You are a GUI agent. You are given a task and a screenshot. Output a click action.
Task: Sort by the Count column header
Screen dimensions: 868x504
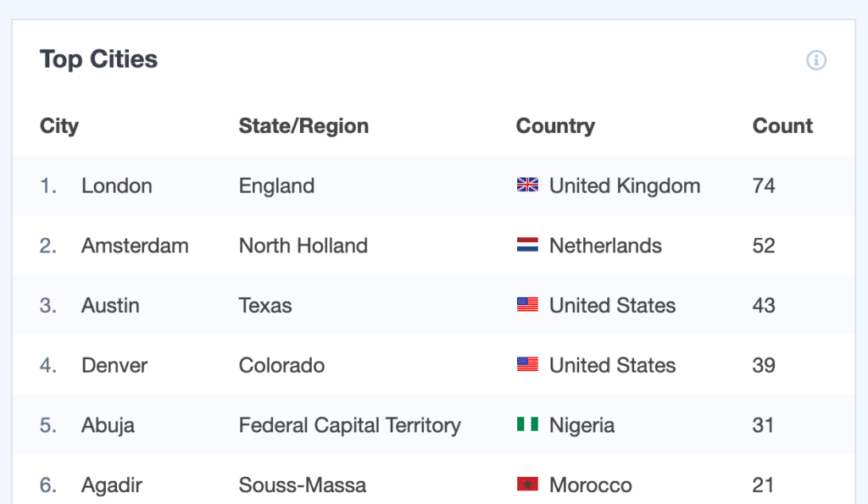[782, 125]
